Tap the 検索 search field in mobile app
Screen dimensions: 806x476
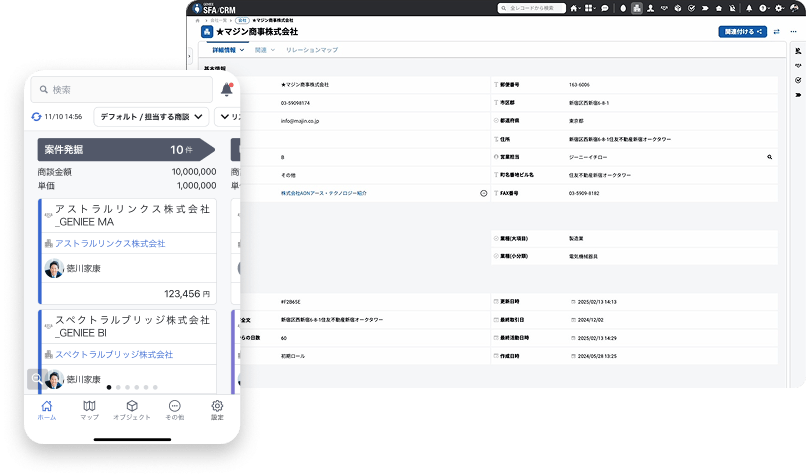pos(122,89)
